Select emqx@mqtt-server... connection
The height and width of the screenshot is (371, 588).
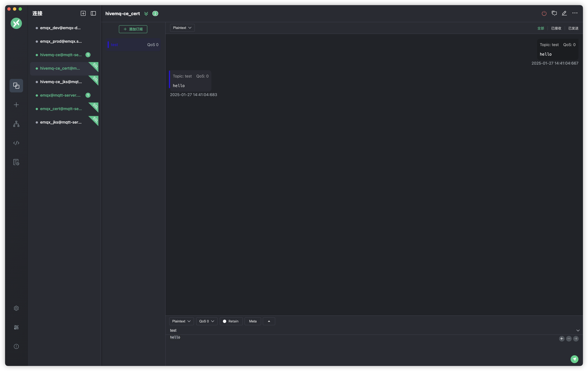pyautogui.click(x=64, y=95)
